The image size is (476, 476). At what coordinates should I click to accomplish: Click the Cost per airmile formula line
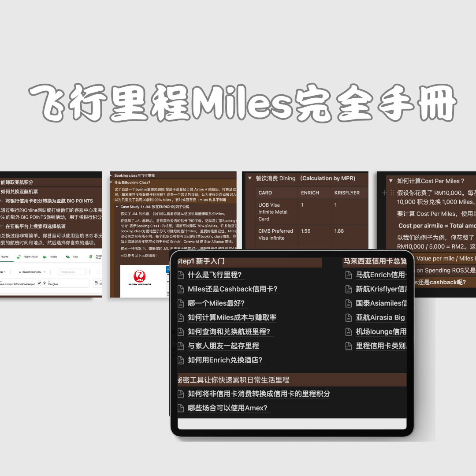(436, 226)
